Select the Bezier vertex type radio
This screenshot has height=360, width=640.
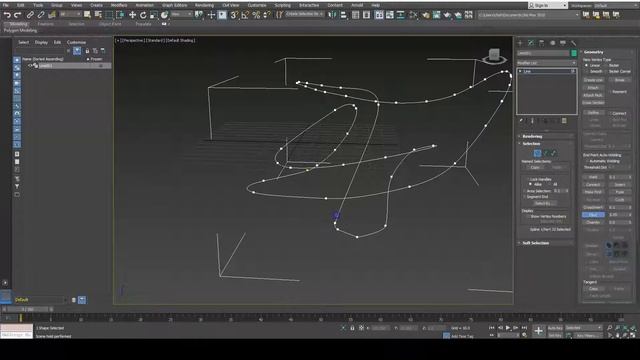(x=605, y=65)
